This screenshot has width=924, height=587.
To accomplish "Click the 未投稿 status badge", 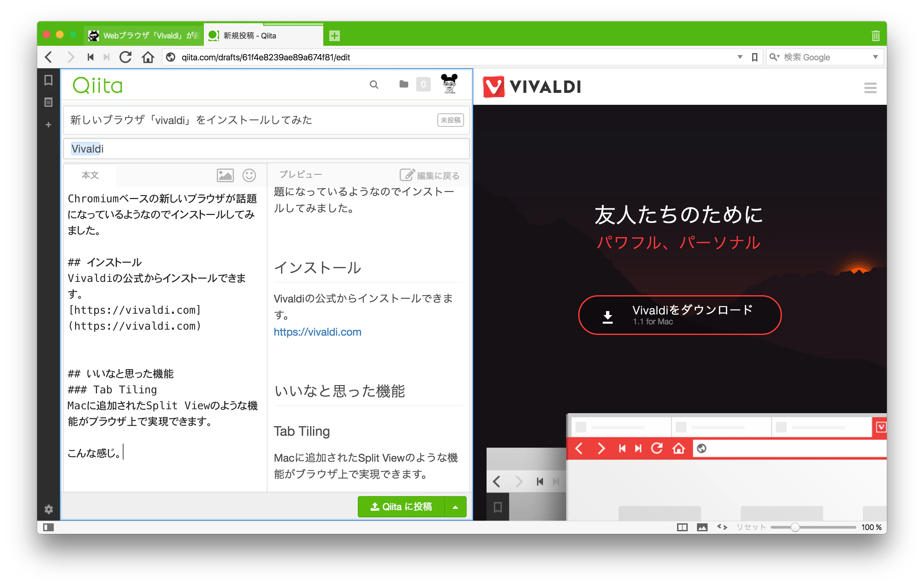I will (450, 120).
